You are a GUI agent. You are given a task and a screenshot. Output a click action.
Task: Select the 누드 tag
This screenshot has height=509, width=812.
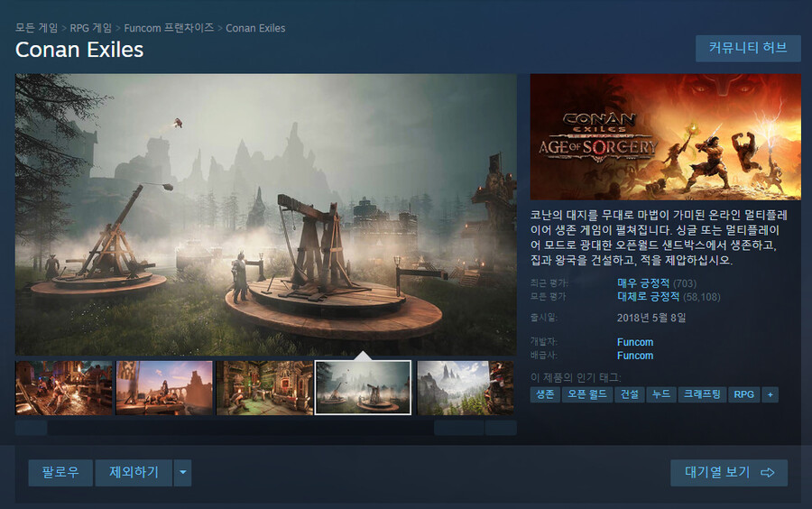point(660,394)
